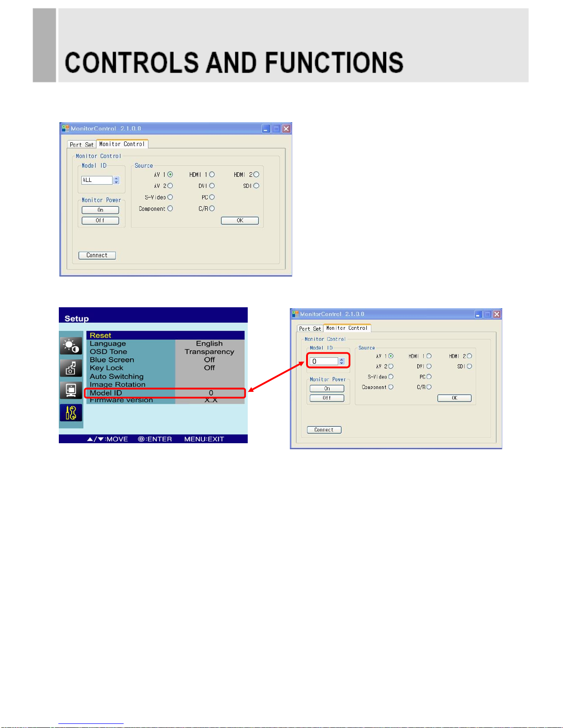Select HDMI 1 source in upper window
The height and width of the screenshot is (728, 563).
[x=212, y=175]
